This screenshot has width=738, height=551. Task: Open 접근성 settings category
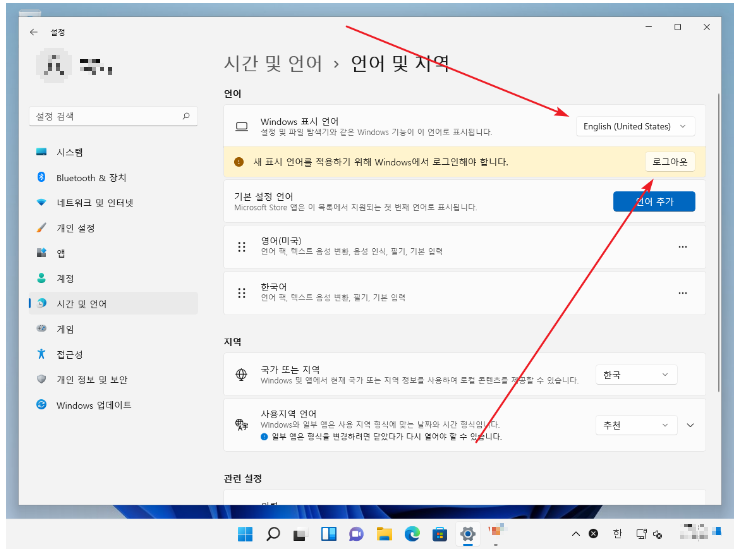113,354
